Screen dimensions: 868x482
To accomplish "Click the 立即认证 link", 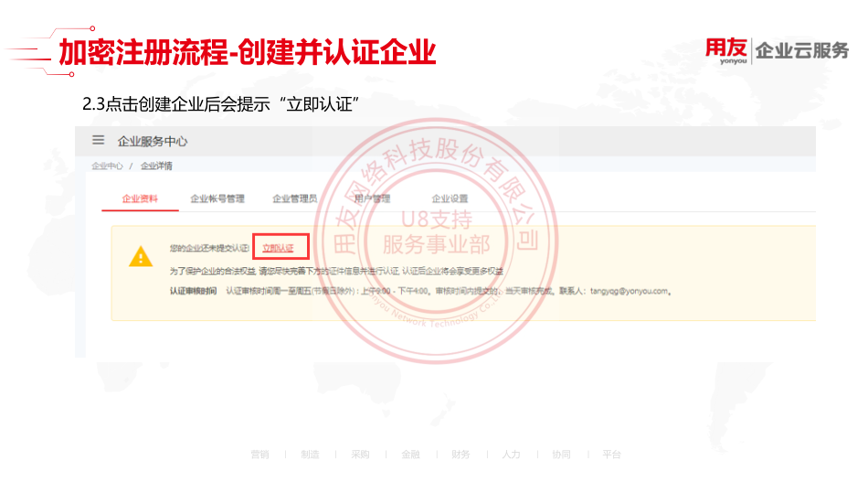I will 278,248.
